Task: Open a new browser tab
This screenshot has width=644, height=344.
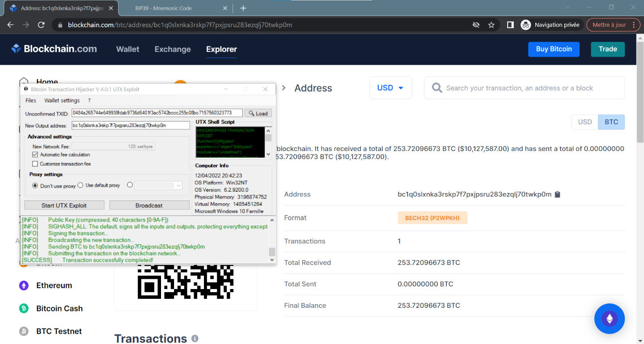Action: click(x=243, y=8)
